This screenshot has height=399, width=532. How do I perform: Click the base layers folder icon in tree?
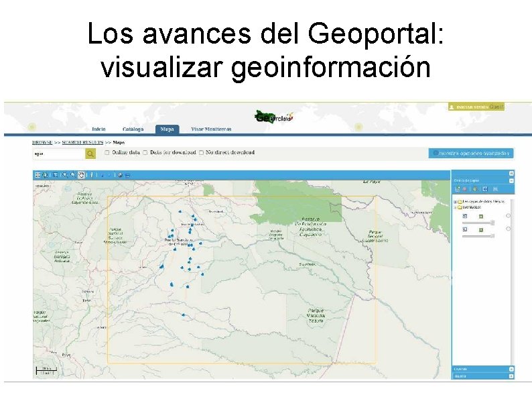pos(460,202)
